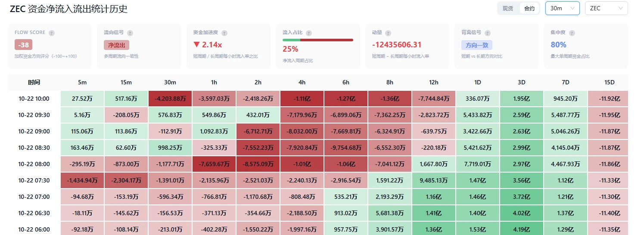Click the -38 flow score badge
This screenshot has height=235, width=644.
point(23,45)
